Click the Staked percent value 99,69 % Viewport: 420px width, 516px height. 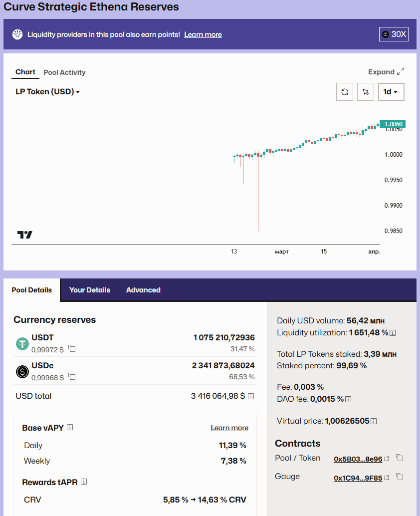coord(352,366)
